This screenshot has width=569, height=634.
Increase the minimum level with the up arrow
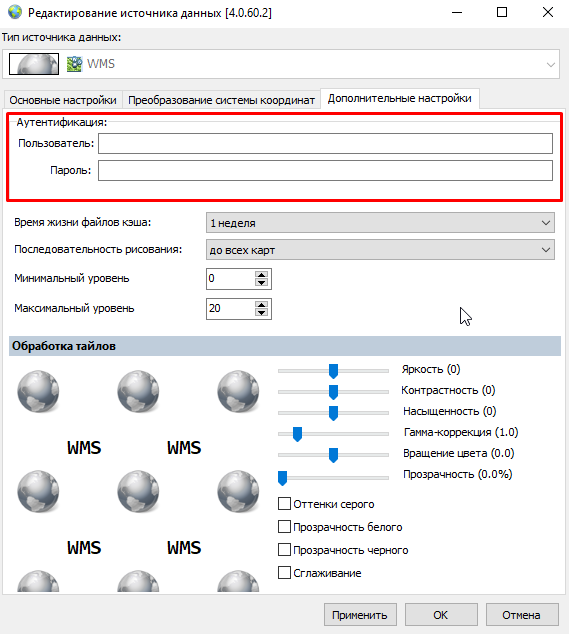point(262,275)
